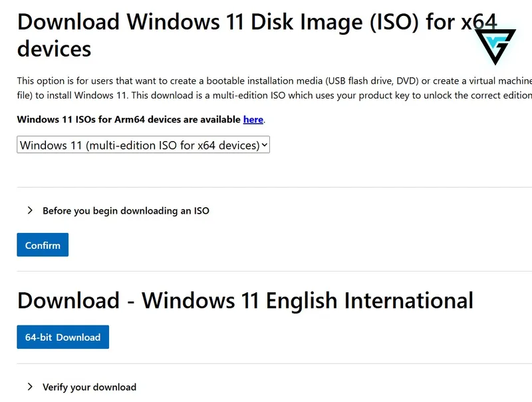Follow the "here" link for Arm64 ISOs

(253, 120)
